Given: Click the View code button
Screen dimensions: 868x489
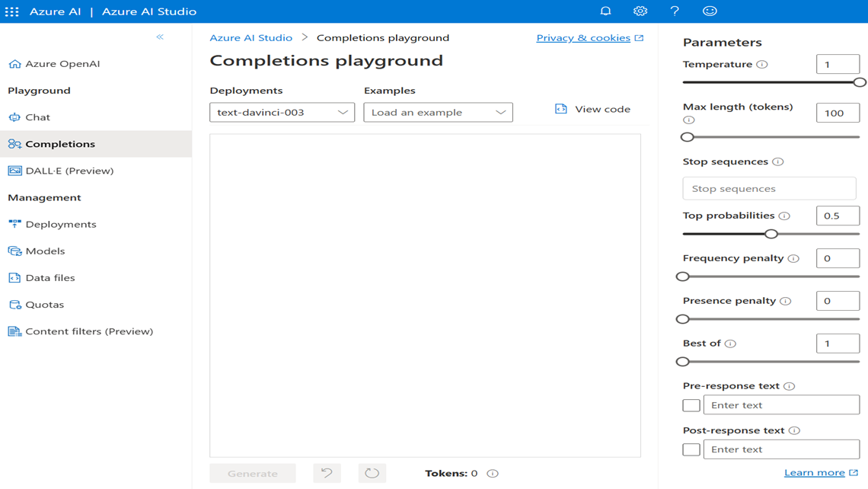Looking at the screenshot, I should (x=592, y=109).
